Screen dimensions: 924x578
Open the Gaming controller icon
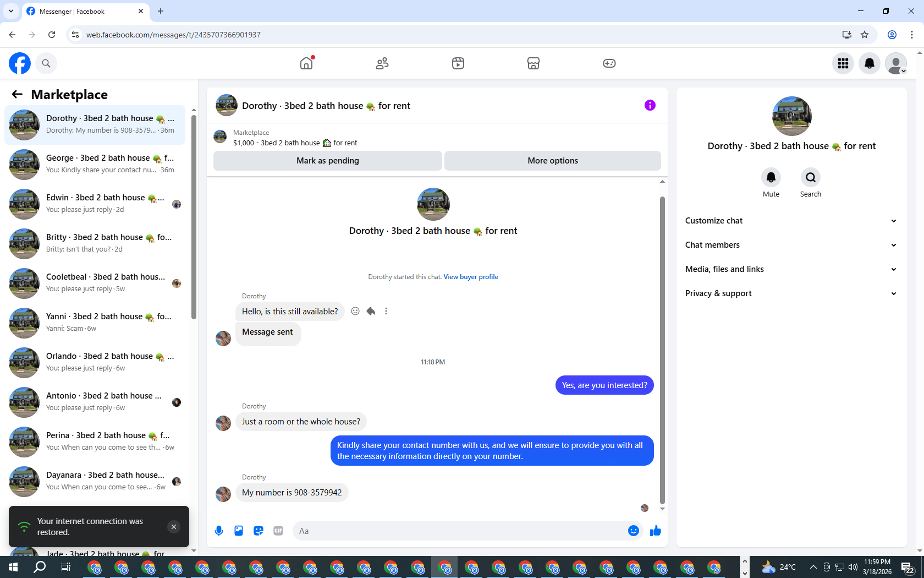coord(609,63)
